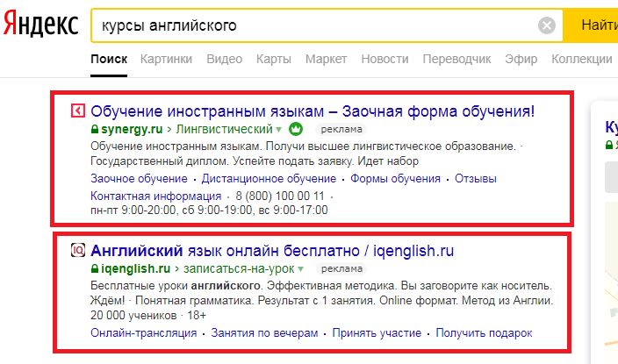Click the IQ favicon beside the iqenglish result

(77, 250)
